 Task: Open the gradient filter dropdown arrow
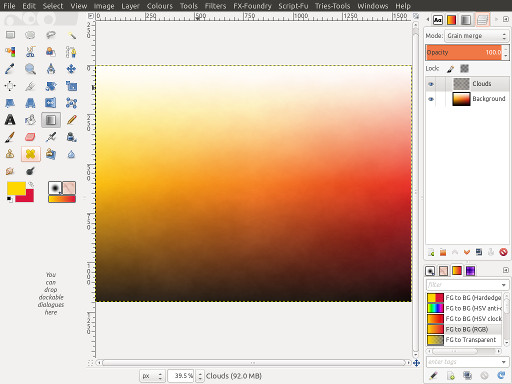point(503,285)
